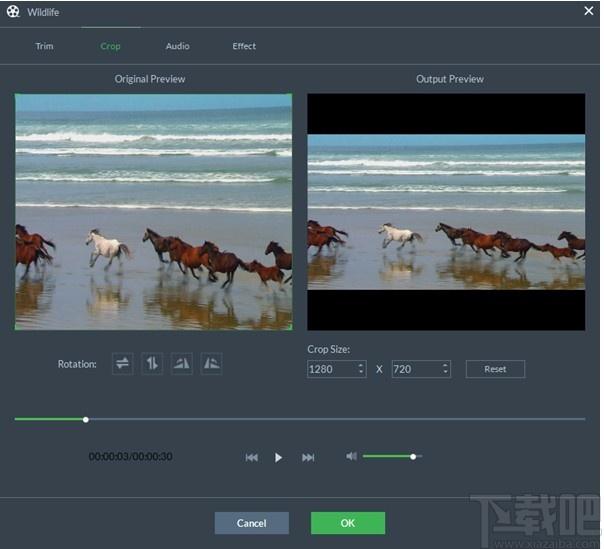Open the Audio tab
The height and width of the screenshot is (549, 604).
pos(178,46)
